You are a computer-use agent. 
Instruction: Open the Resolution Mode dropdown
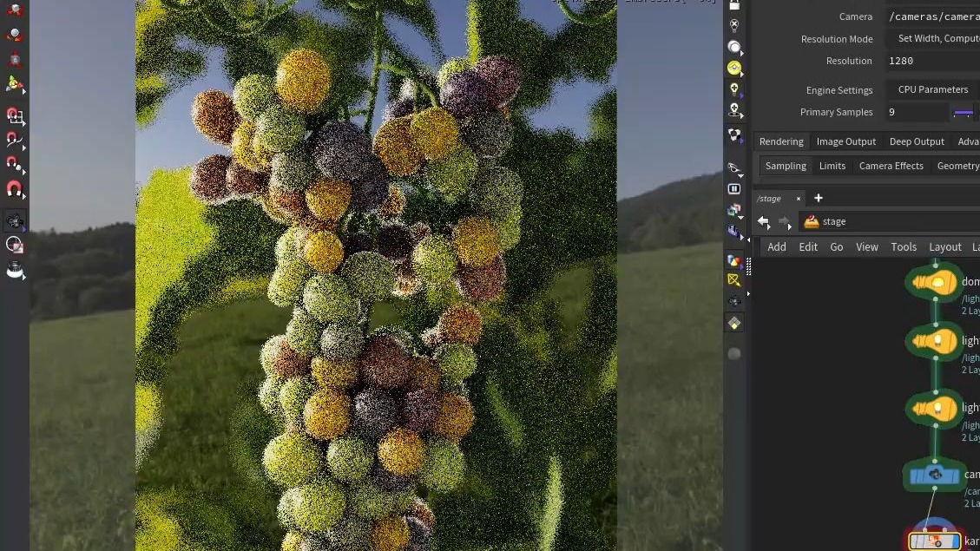click(x=932, y=39)
